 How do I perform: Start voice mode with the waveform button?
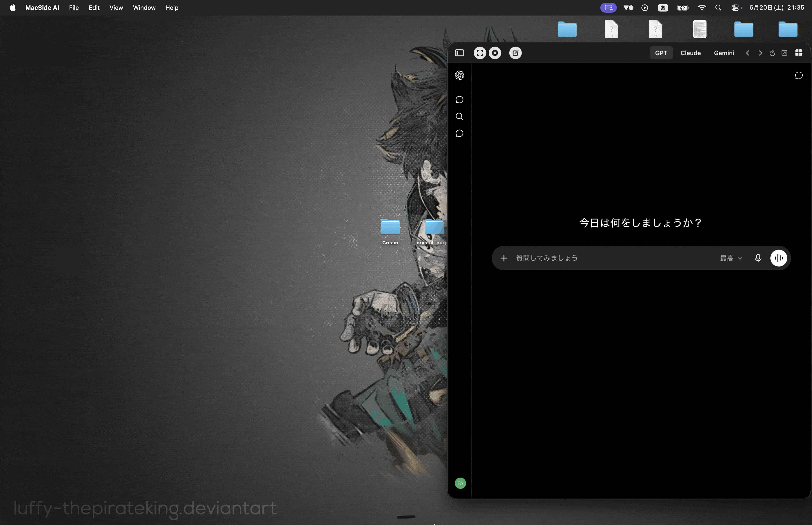click(779, 258)
